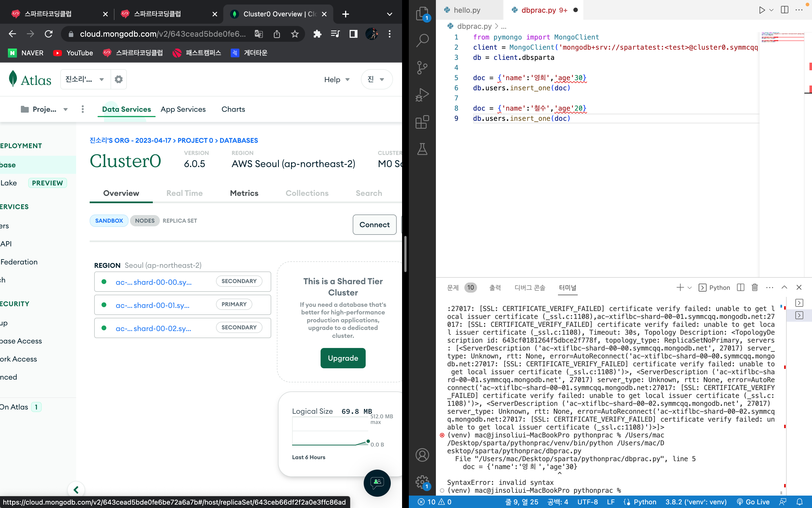Open the shard-00-01 primary node link
Screen dimensions: 812x508
coord(152,305)
